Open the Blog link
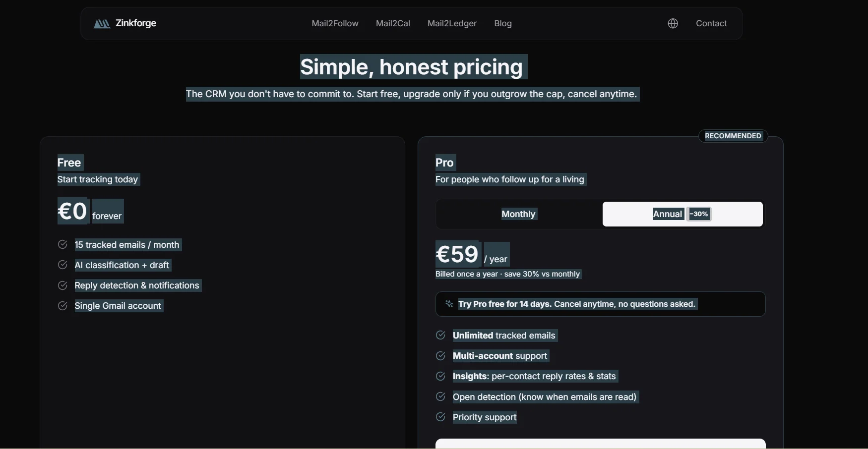The height and width of the screenshot is (449, 868). pyautogui.click(x=503, y=23)
